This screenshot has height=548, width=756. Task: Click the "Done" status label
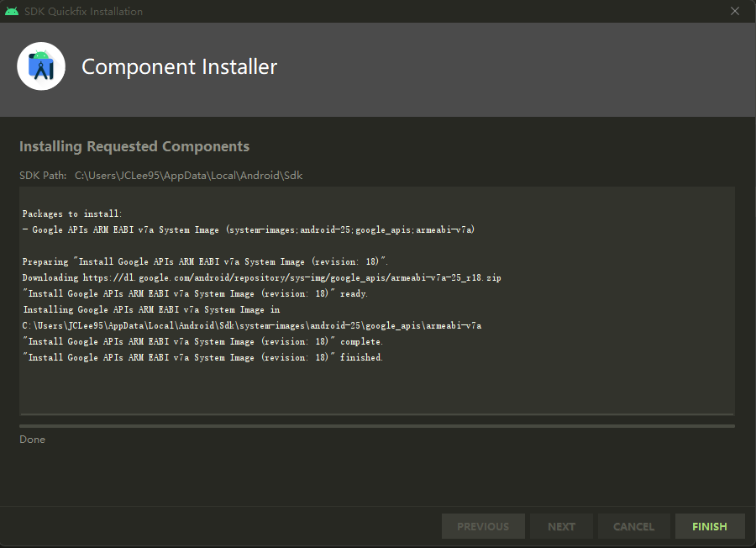pyautogui.click(x=32, y=440)
